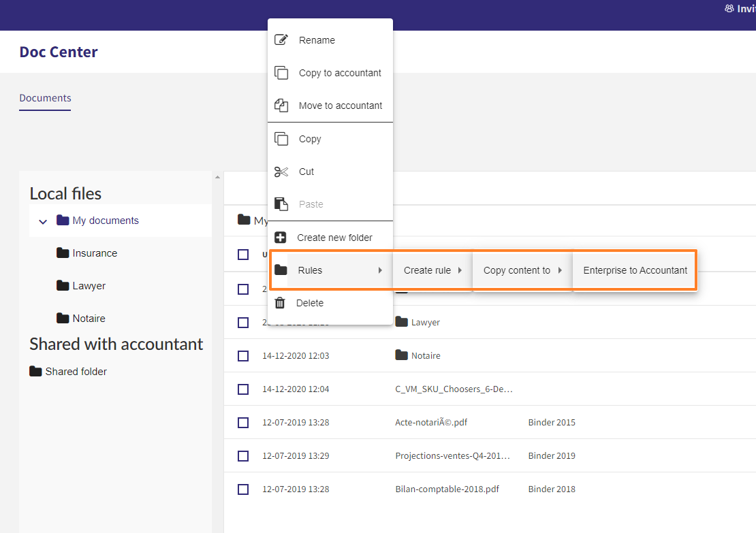
Task: Select checkbox for Acte-notarié.pdf row
Action: (x=243, y=423)
